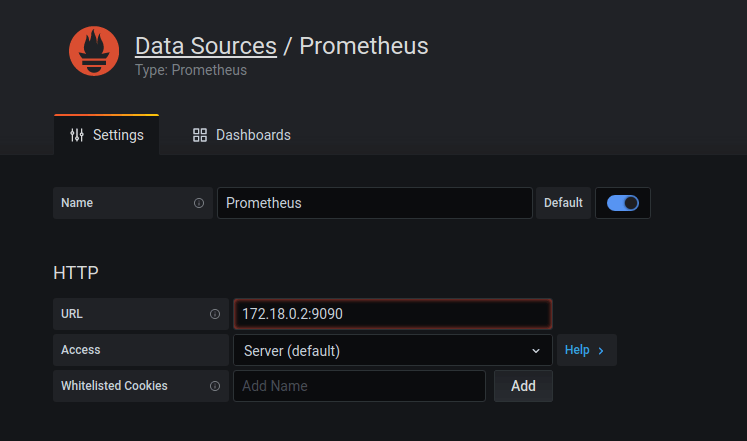Toggle the Default data source switch
This screenshot has width=747, height=441.
point(622,203)
